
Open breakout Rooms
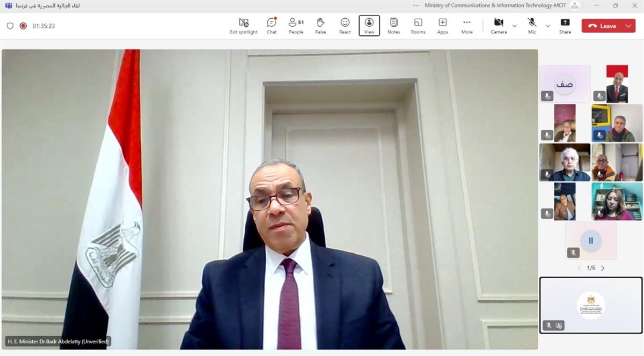(418, 25)
